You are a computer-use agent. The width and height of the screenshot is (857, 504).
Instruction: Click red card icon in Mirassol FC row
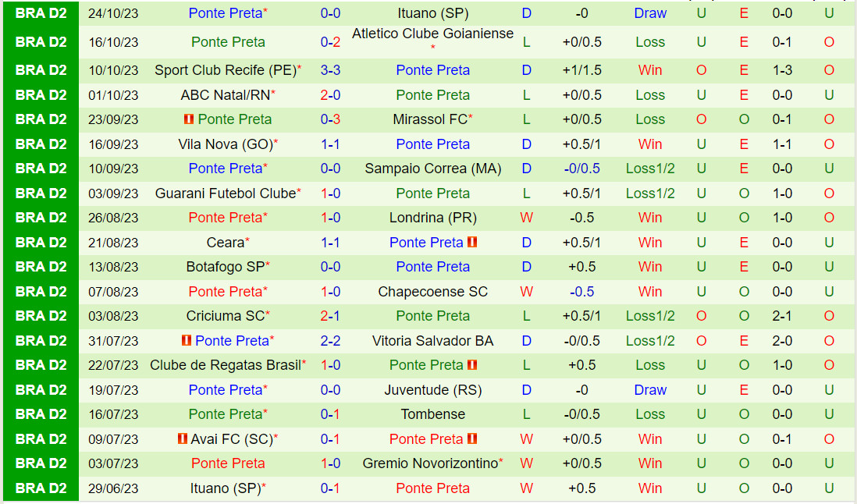click(x=188, y=119)
